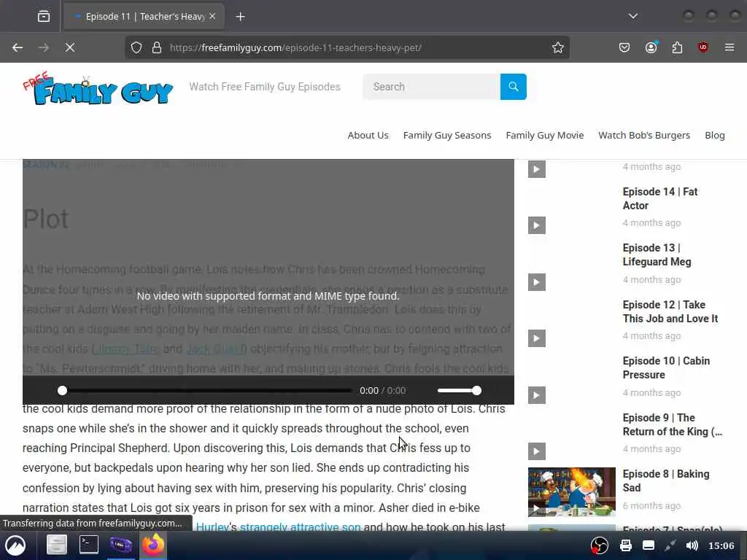747x560 pixels.
Task: Click the taskbar clock 15:06
Action: pyautogui.click(x=721, y=545)
